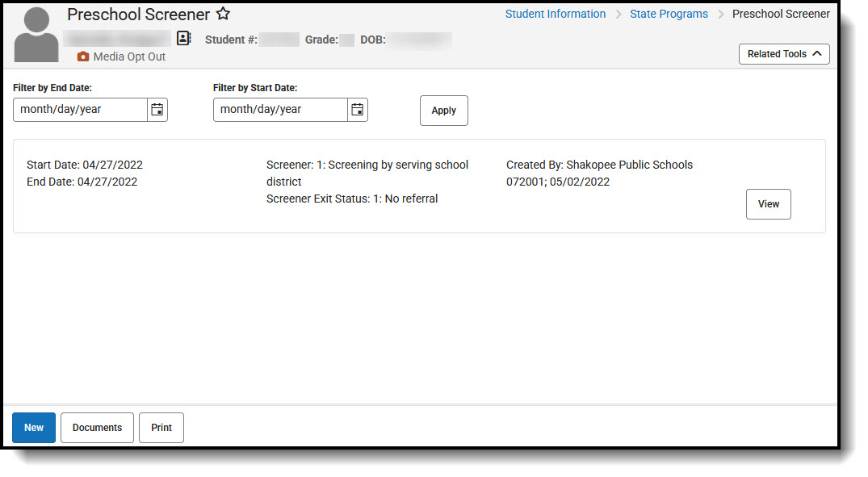This screenshot has height=477, width=868.
Task: View the 04/27/2022 screener record
Action: [x=768, y=203]
